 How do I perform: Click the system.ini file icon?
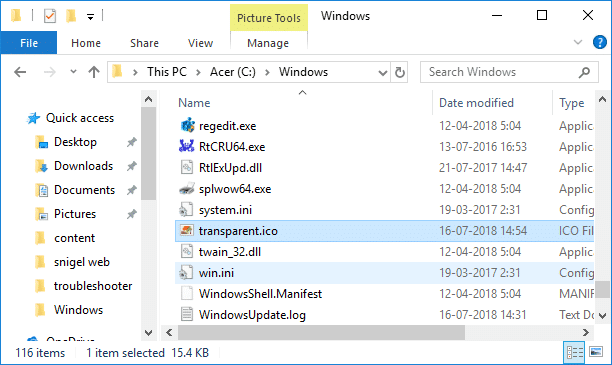186,210
